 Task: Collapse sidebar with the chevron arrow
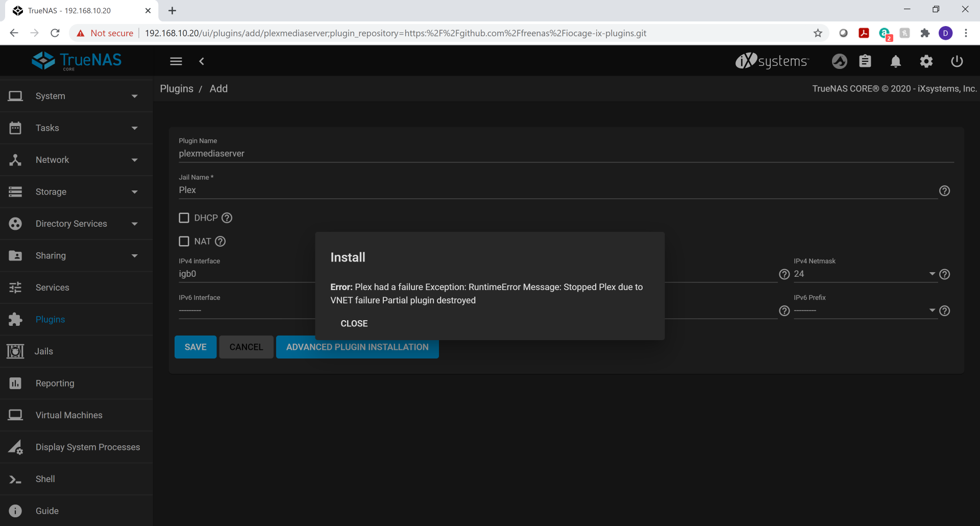tap(202, 61)
